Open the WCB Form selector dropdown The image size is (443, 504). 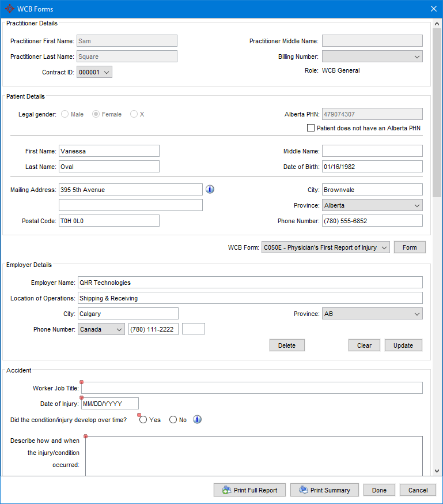click(385, 247)
